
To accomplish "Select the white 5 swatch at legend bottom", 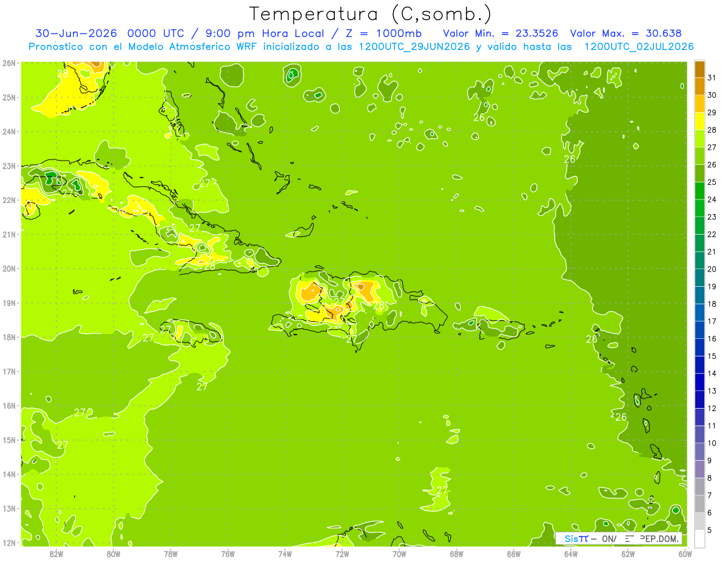I will click(699, 538).
